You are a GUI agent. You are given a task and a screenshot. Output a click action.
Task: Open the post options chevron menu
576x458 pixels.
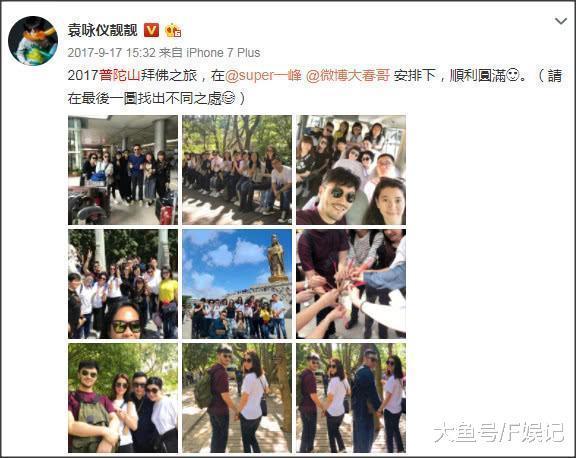pos(561,21)
